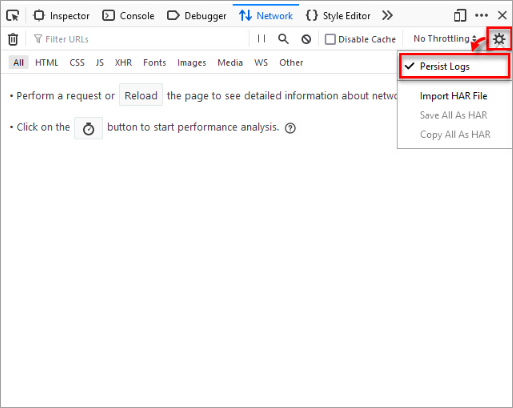
Task: Open performance analysis help icon
Action: click(x=290, y=128)
